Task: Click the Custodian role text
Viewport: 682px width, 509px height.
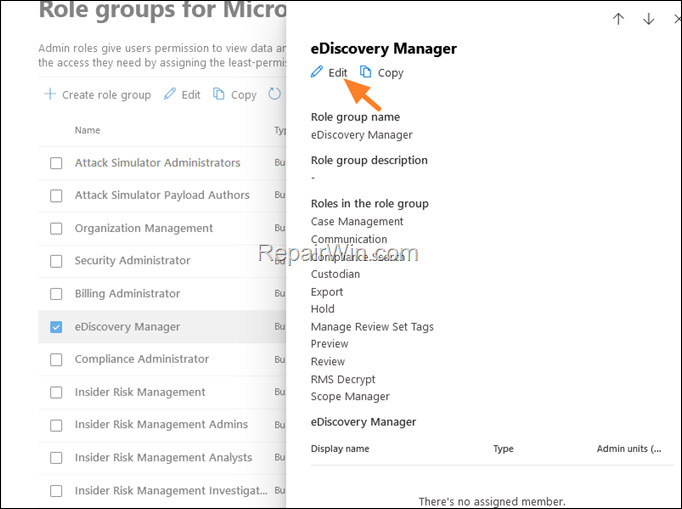Action: click(335, 274)
